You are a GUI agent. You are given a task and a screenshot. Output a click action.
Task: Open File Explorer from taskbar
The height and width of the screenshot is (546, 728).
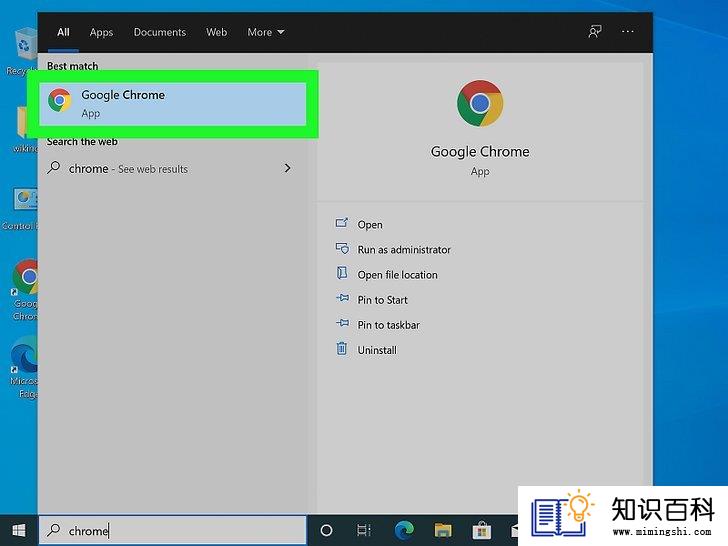[443, 530]
